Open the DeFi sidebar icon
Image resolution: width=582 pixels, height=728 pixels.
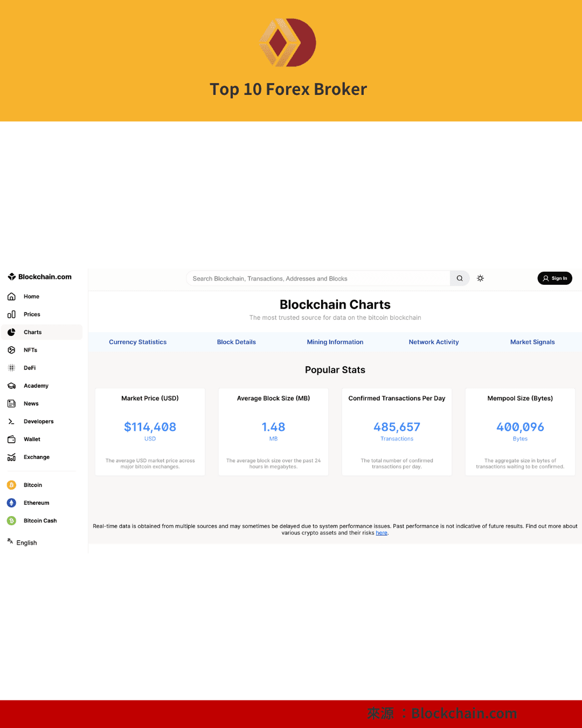coord(12,367)
